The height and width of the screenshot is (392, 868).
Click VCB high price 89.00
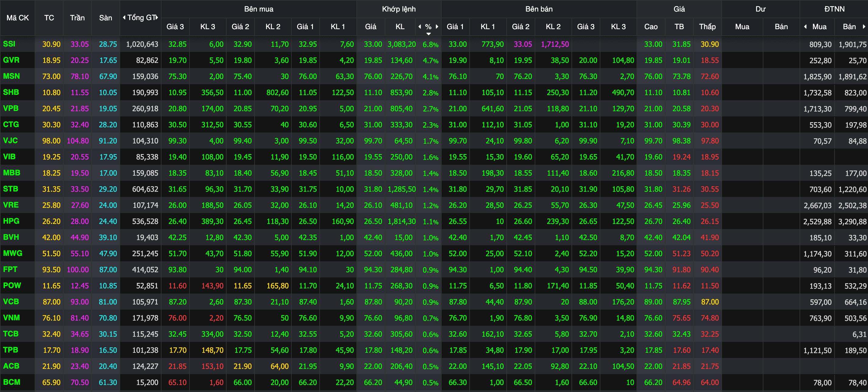[x=653, y=302]
